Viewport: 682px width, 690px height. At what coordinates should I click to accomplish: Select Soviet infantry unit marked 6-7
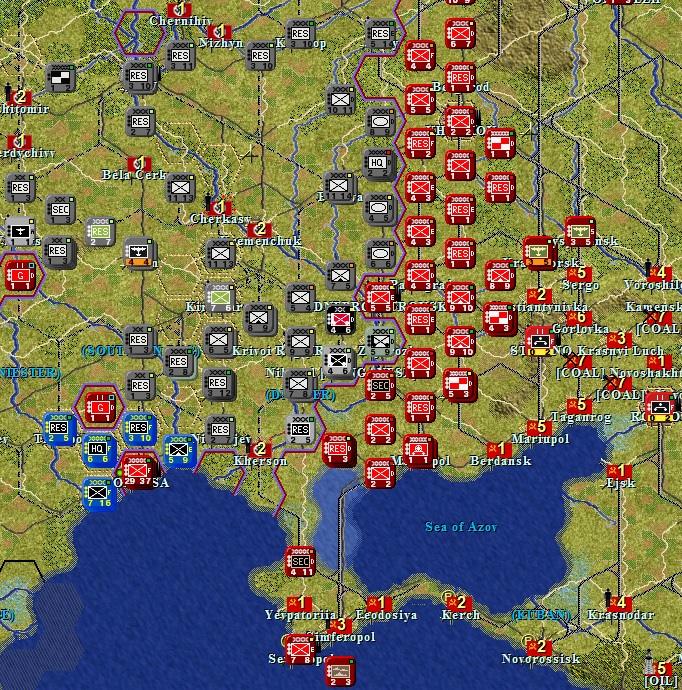click(x=460, y=35)
